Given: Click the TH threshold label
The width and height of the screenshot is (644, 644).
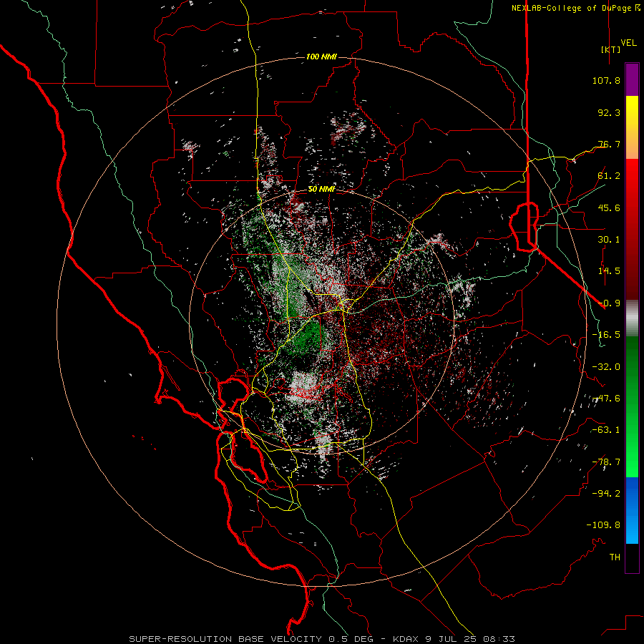Looking at the screenshot, I should click(x=615, y=557).
